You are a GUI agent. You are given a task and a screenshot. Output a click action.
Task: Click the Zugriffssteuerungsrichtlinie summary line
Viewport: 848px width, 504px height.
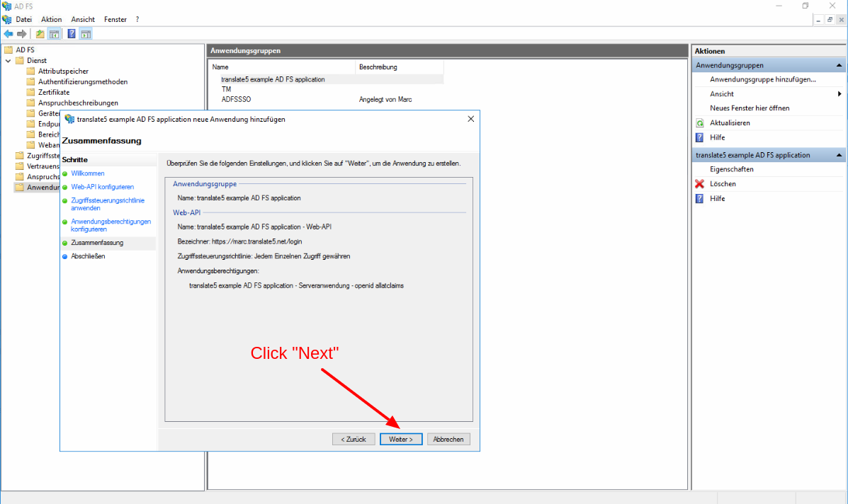coord(264,256)
